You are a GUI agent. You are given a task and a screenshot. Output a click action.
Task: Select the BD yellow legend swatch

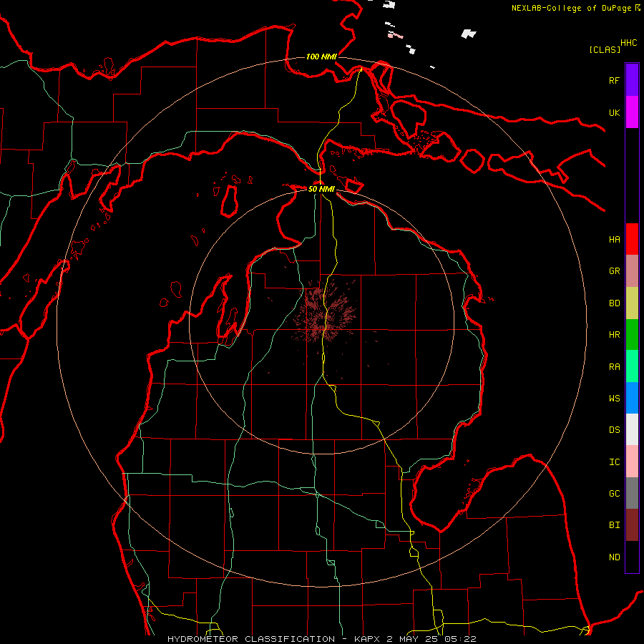click(x=632, y=303)
